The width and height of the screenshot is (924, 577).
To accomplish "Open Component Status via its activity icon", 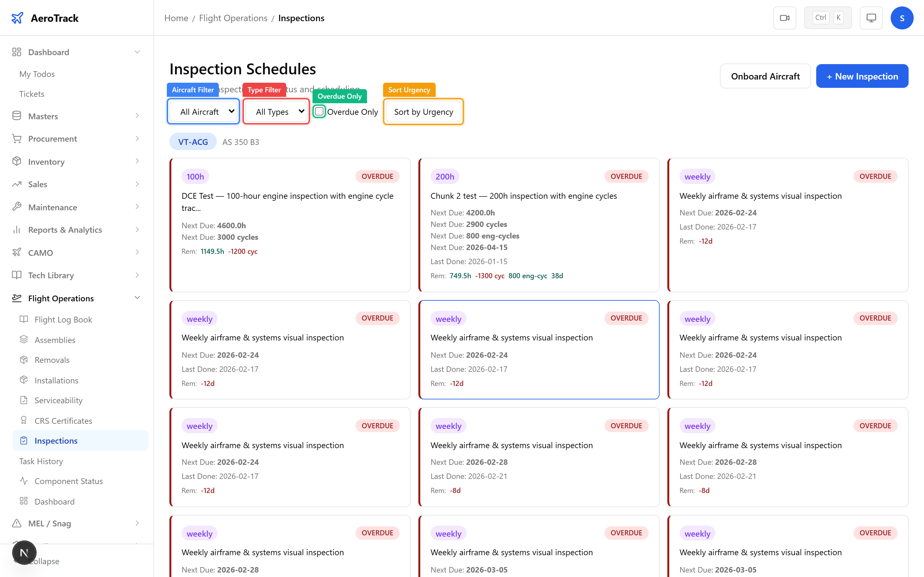I will tap(24, 481).
